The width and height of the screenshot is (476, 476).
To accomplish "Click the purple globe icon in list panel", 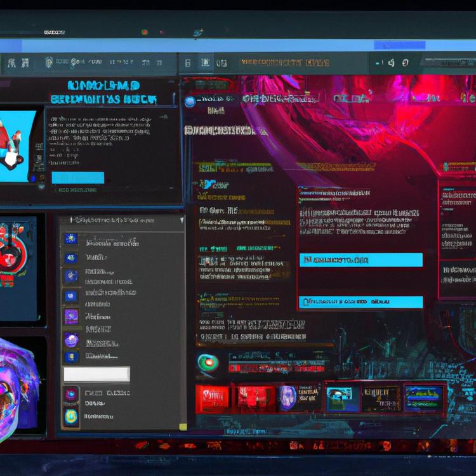I will pos(71,340).
